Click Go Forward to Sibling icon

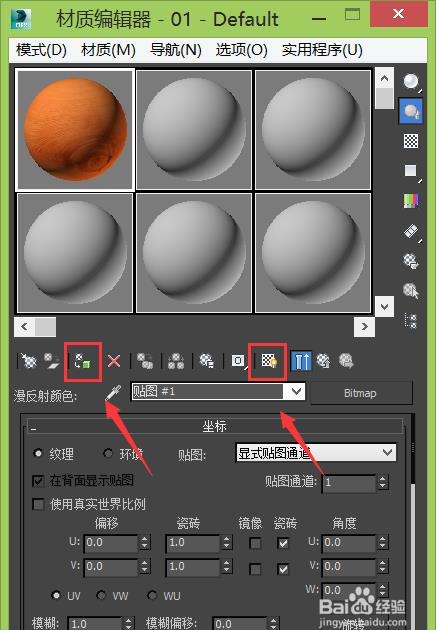[x=346, y=361]
